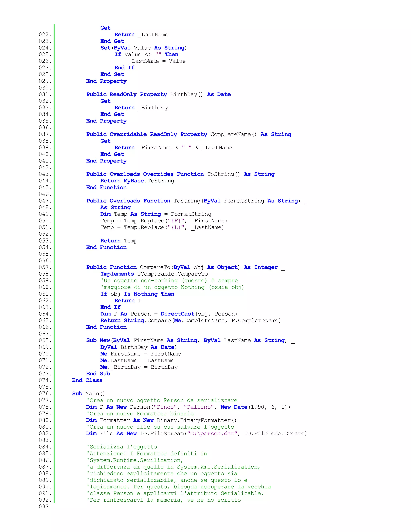Image resolution: width=411 pixels, height=532 pixels.
Task: Click 'End Function' on line 054
Action: click(x=106, y=247)
